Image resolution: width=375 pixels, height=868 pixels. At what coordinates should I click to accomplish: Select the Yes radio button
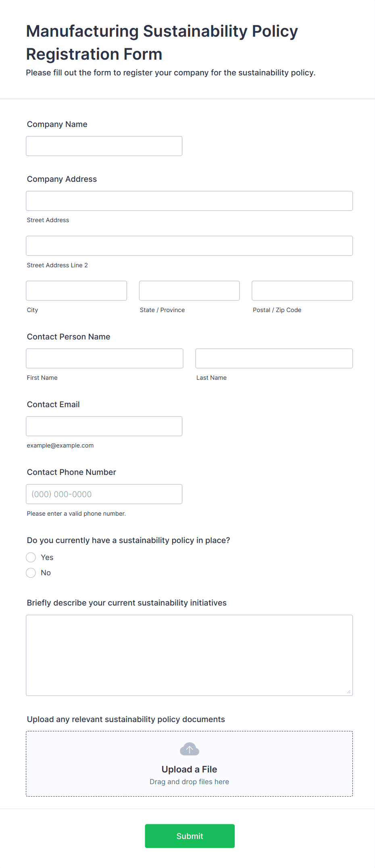click(31, 557)
